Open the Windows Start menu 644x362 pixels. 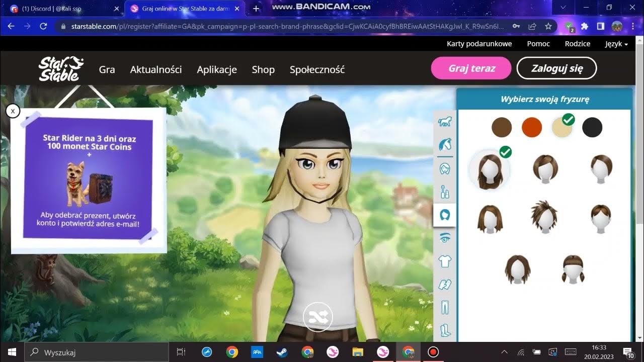(12, 352)
